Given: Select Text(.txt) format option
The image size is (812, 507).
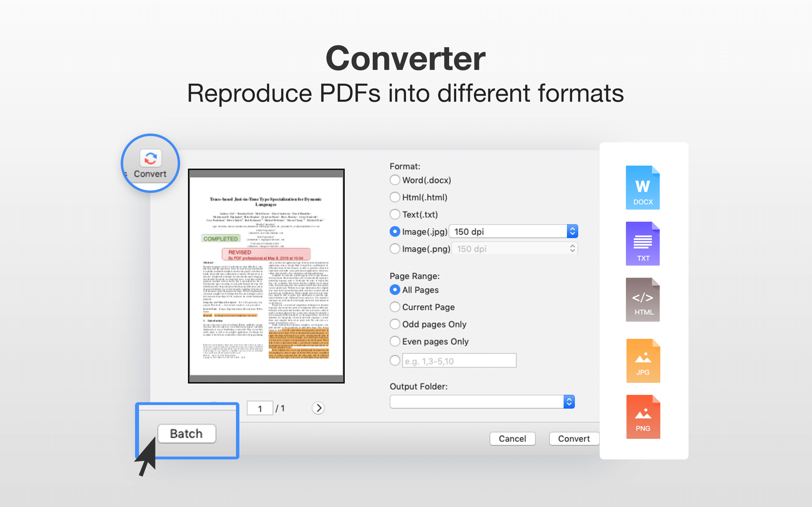Looking at the screenshot, I should point(395,214).
